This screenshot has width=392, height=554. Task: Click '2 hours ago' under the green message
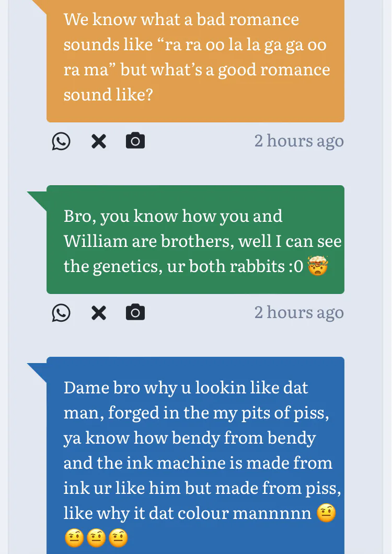point(299,313)
